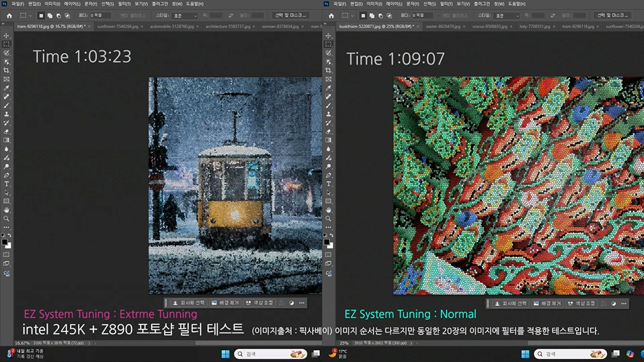Select the Eraser tool in left window
The width and height of the screenshot is (644, 362).
[6, 131]
